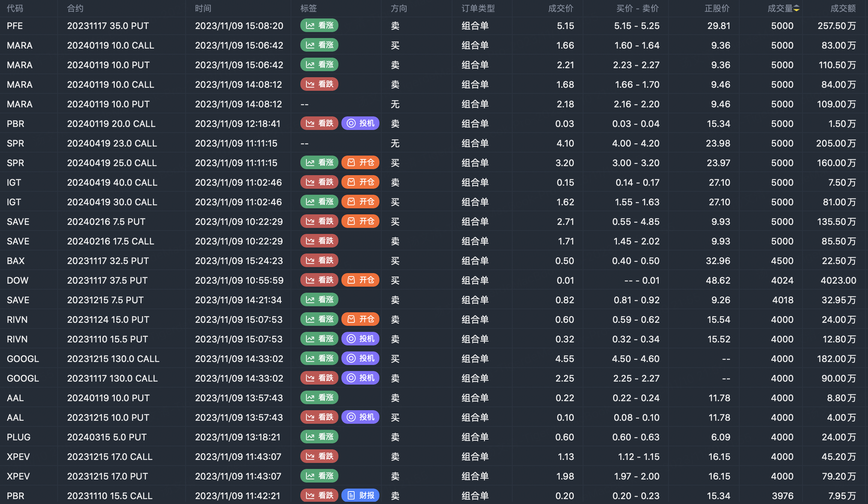Click 看跌 tag on SAVE 17.5 CALL row
Viewport: 868px width, 504px height.
tap(319, 241)
